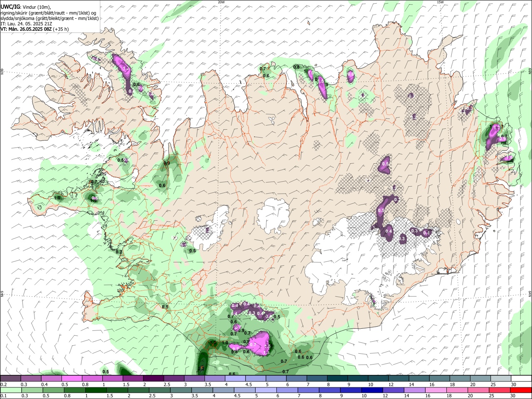Click the '30' label ending the bottom legend row
532x399 pixels.
[x=514, y=396]
